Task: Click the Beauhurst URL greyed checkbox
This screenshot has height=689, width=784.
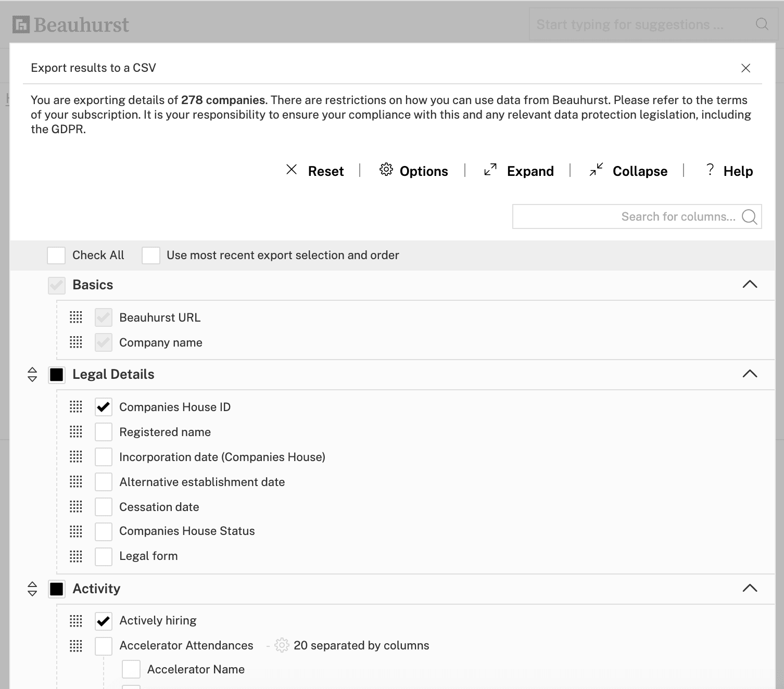Action: (x=104, y=317)
